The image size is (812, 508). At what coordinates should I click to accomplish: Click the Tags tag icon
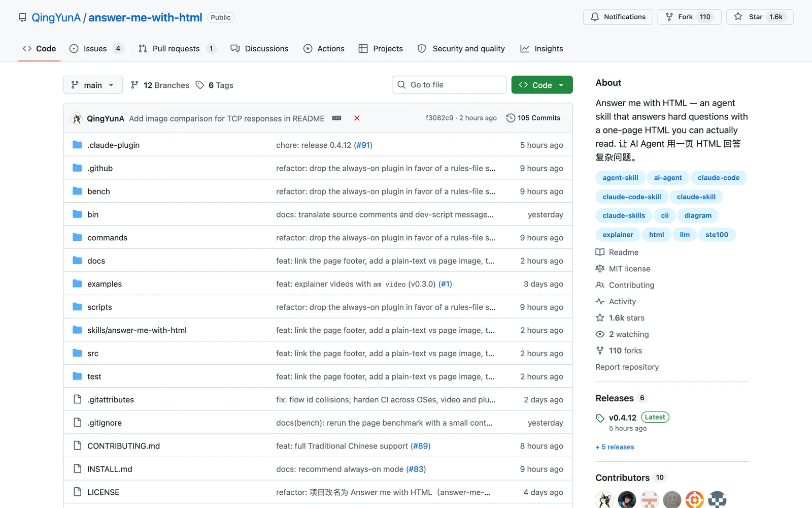[x=200, y=85]
